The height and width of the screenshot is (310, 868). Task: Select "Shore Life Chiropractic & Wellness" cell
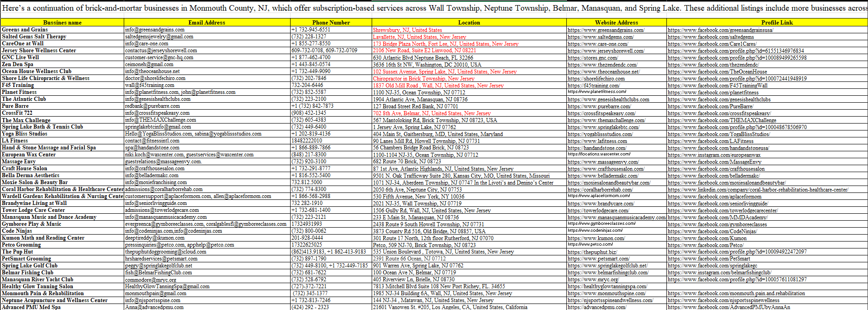[62, 78]
